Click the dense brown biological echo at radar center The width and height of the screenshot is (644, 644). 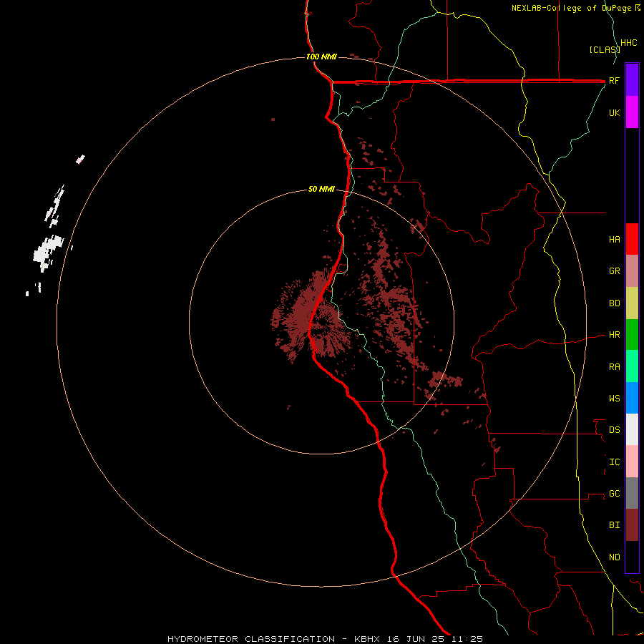[312, 316]
